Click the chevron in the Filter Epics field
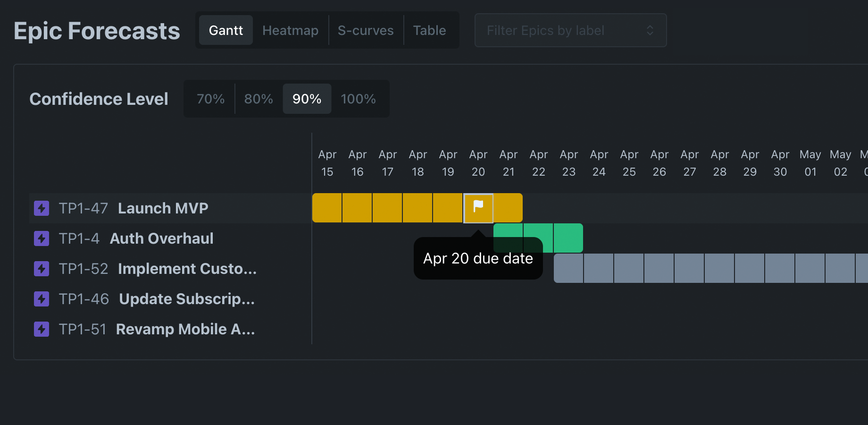This screenshot has height=425, width=868. pos(650,30)
